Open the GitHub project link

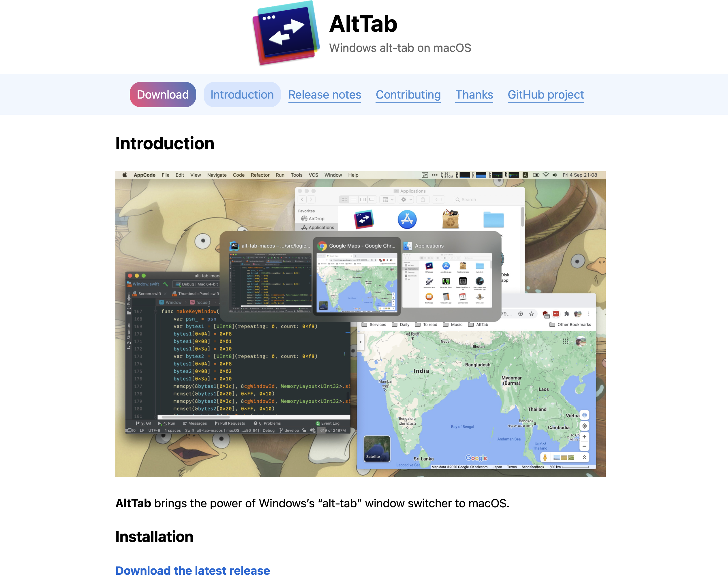[545, 95]
